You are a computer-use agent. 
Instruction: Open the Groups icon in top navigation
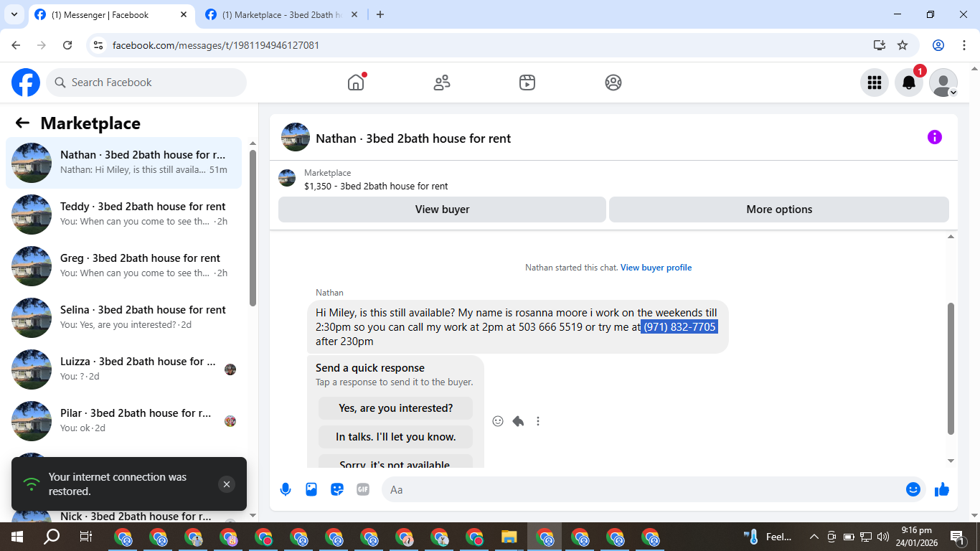613,83
